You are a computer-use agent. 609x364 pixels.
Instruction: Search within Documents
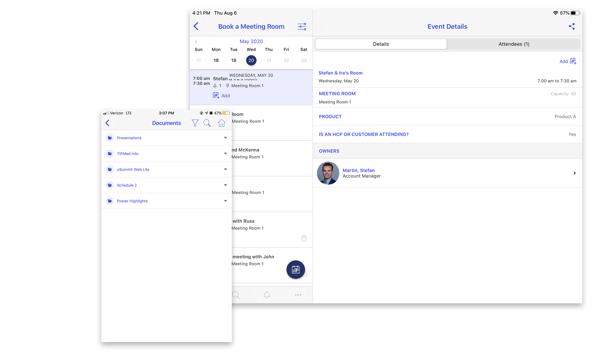point(207,123)
